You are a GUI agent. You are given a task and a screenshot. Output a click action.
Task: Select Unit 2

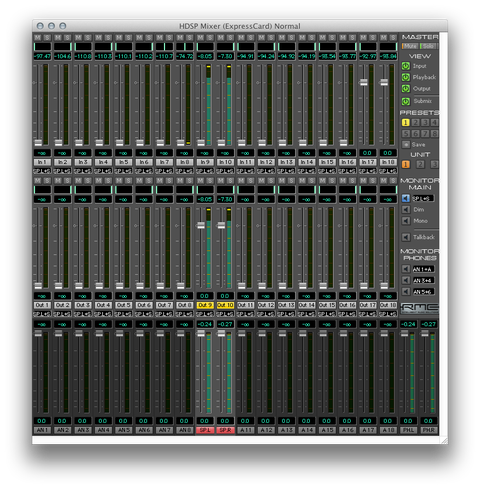pyautogui.click(x=420, y=164)
